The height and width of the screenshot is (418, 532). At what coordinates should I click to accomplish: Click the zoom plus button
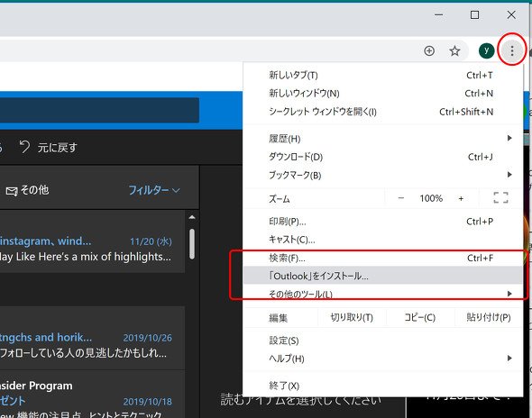click(461, 198)
